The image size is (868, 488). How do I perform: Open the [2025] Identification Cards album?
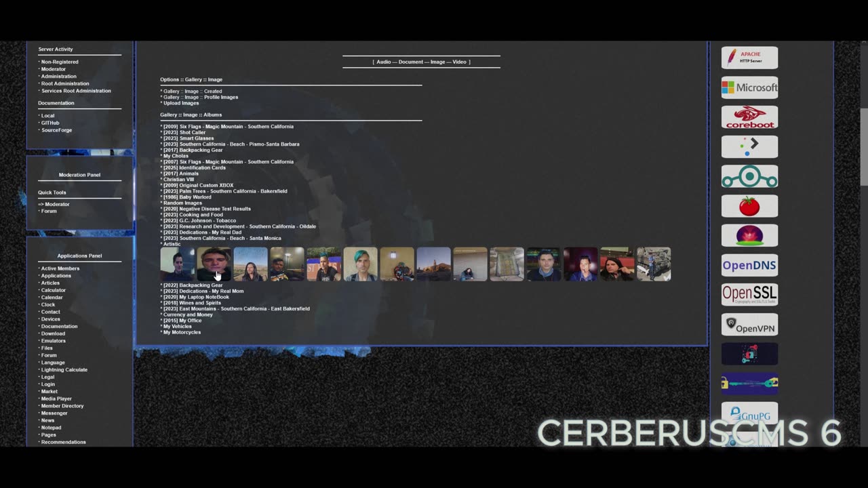coord(195,167)
